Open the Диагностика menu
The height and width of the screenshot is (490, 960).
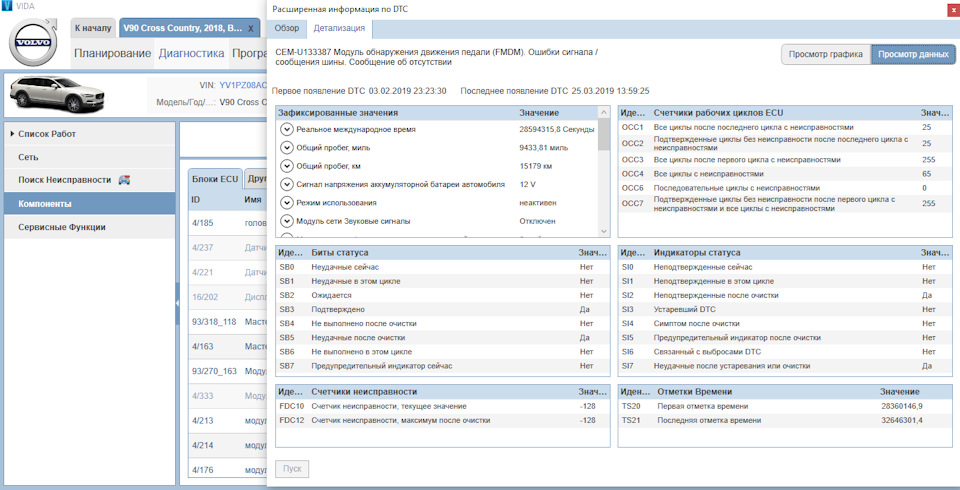[192, 53]
